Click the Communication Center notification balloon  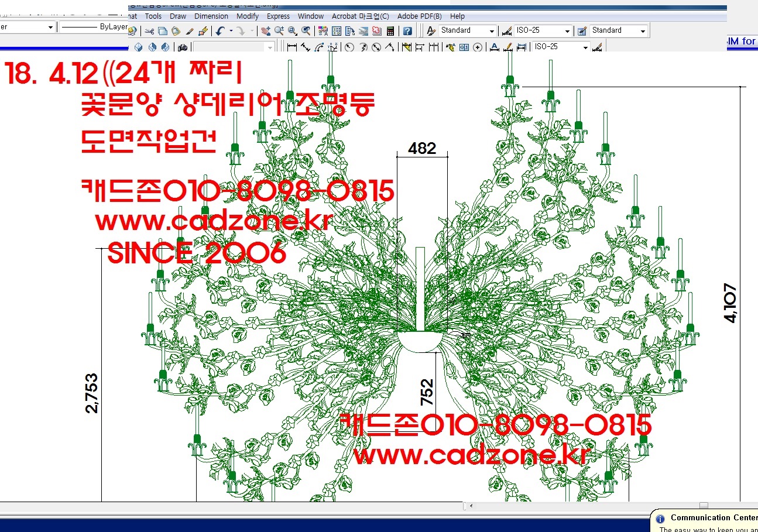704,520
